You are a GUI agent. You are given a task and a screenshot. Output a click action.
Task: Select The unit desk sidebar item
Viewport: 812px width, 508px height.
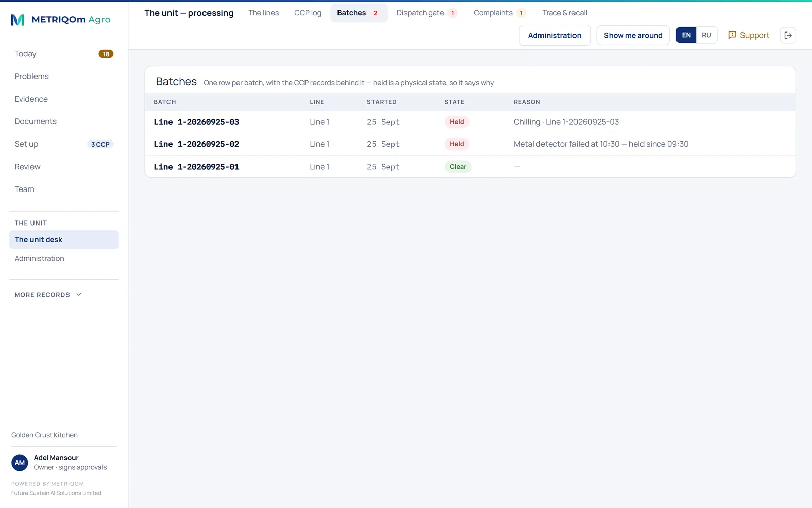click(64, 240)
